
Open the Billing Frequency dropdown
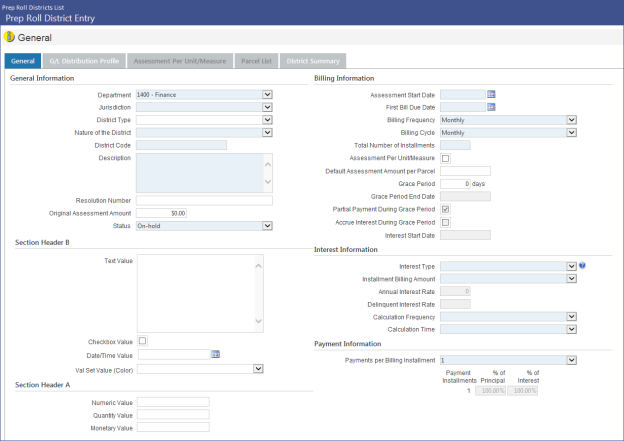(x=571, y=119)
